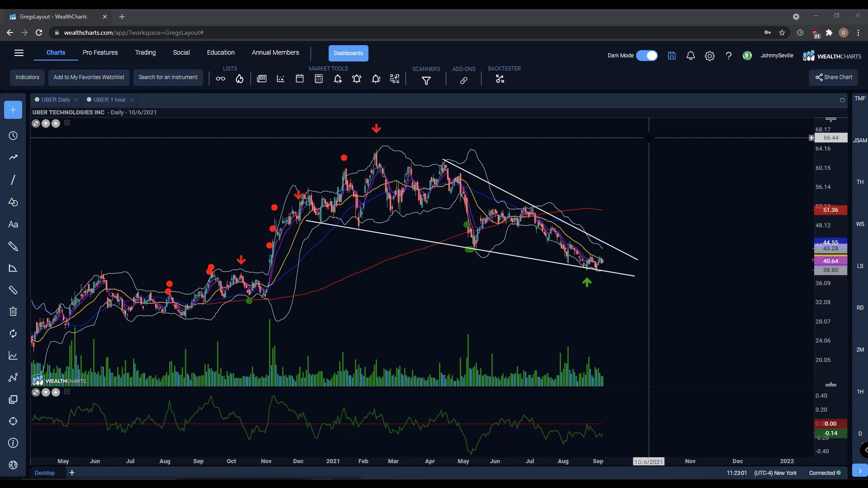Switch to the UBER 1 hour tab
Image resolution: width=868 pixels, height=488 pixels.
tap(109, 100)
